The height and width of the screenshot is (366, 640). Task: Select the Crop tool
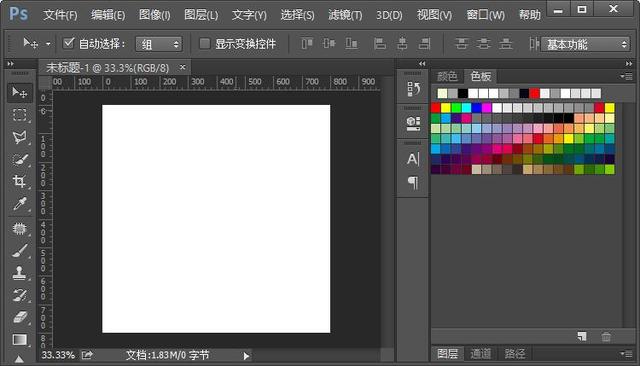19,181
